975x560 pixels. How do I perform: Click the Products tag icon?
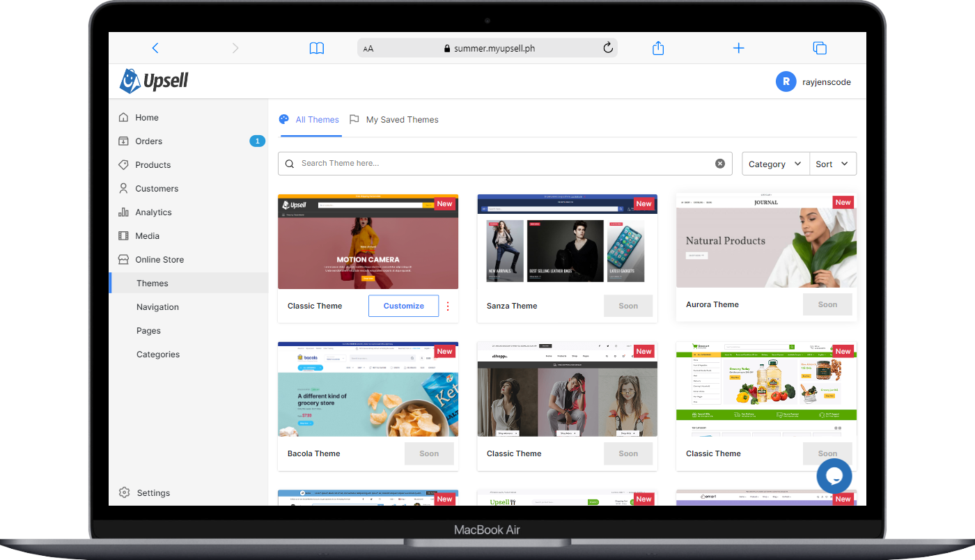tap(123, 164)
